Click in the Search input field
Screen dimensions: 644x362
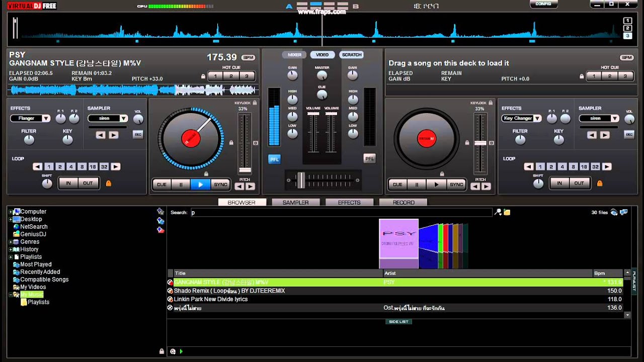point(341,213)
